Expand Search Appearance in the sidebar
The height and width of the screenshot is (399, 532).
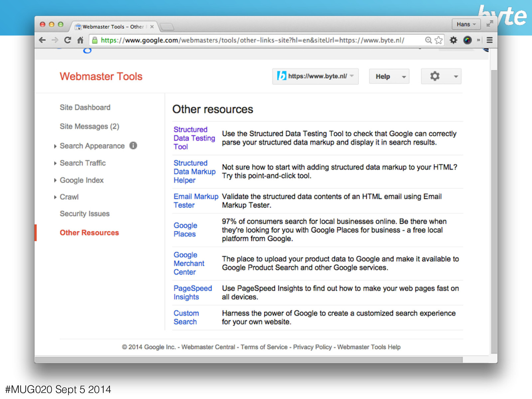[55, 146]
